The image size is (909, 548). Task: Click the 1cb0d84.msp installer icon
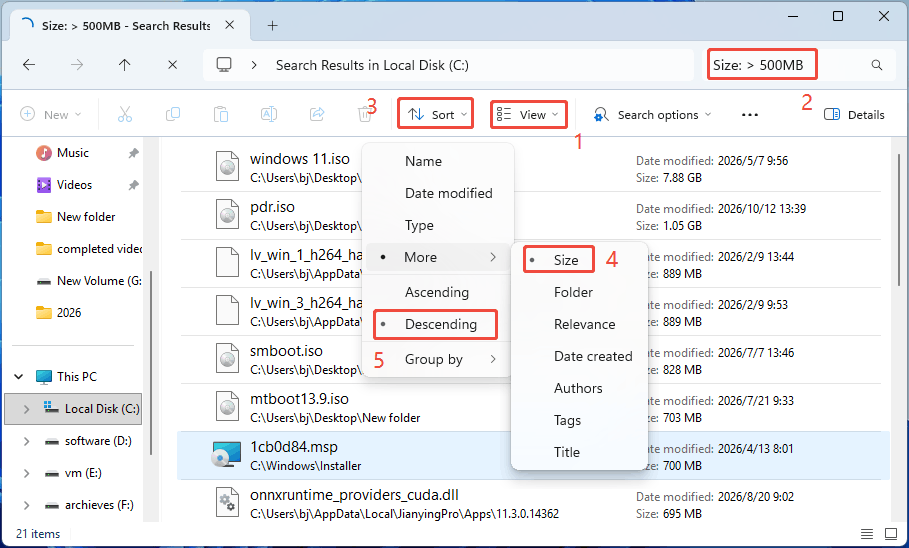pyautogui.click(x=226, y=455)
